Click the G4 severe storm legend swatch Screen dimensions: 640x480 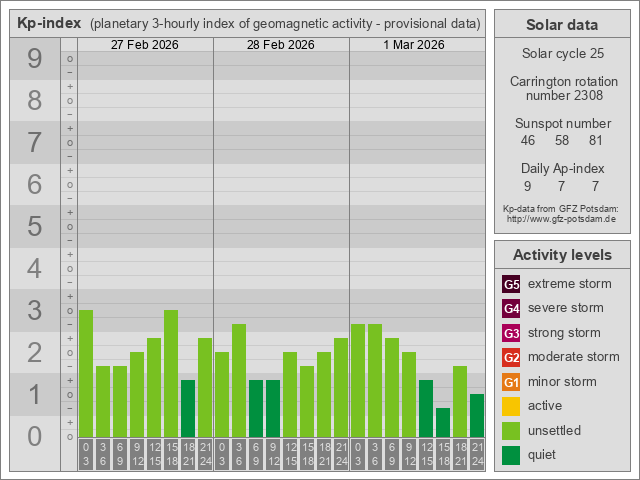point(511,308)
